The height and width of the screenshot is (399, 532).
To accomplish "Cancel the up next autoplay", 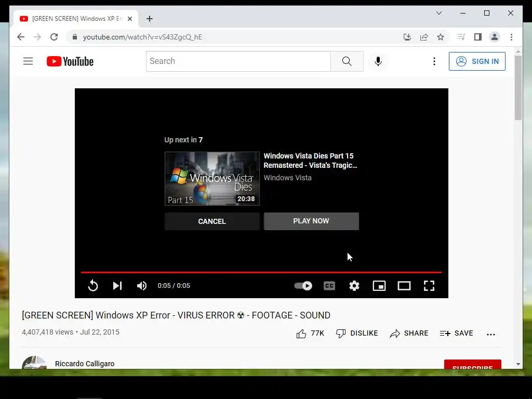I will tap(212, 221).
